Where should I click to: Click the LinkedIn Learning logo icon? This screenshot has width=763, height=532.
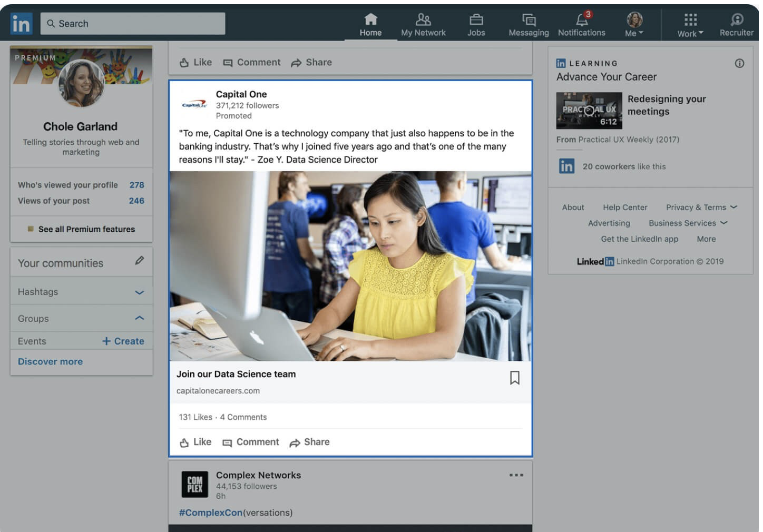point(561,63)
